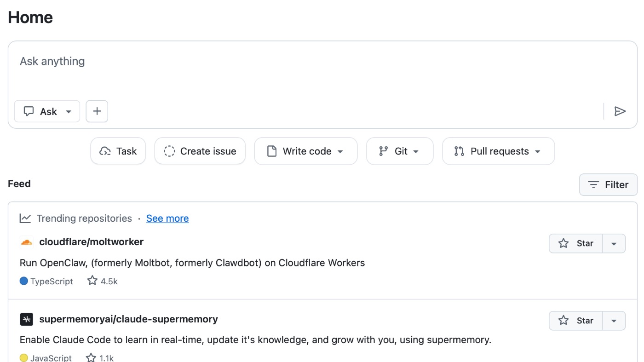Click the cloudflare organization avatar
The image size is (644, 362).
point(26,241)
